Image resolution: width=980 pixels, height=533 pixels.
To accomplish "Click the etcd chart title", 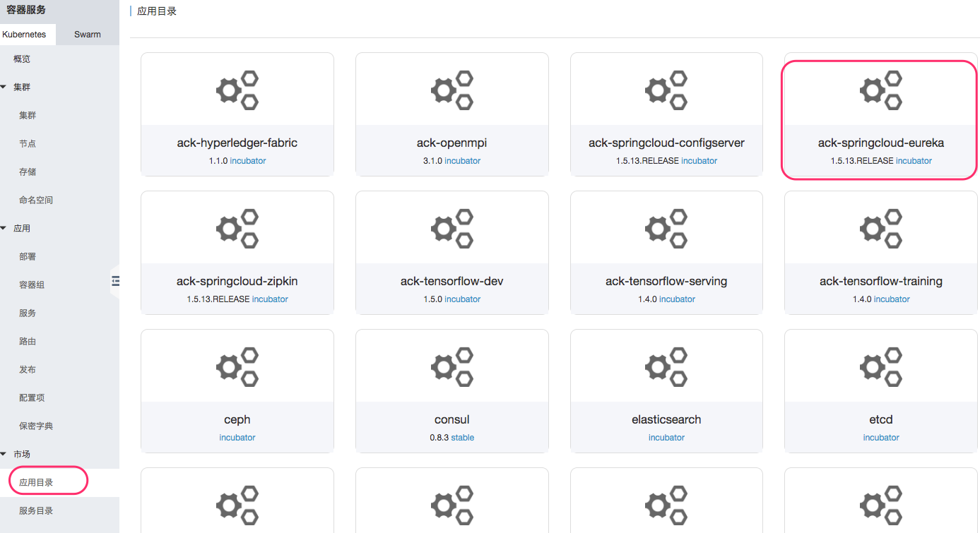I will pos(881,419).
